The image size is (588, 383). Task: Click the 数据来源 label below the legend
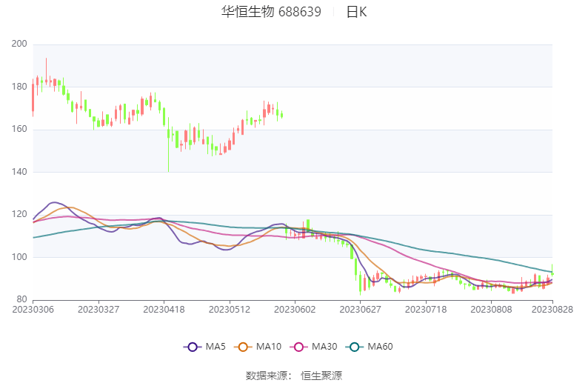coord(268,376)
